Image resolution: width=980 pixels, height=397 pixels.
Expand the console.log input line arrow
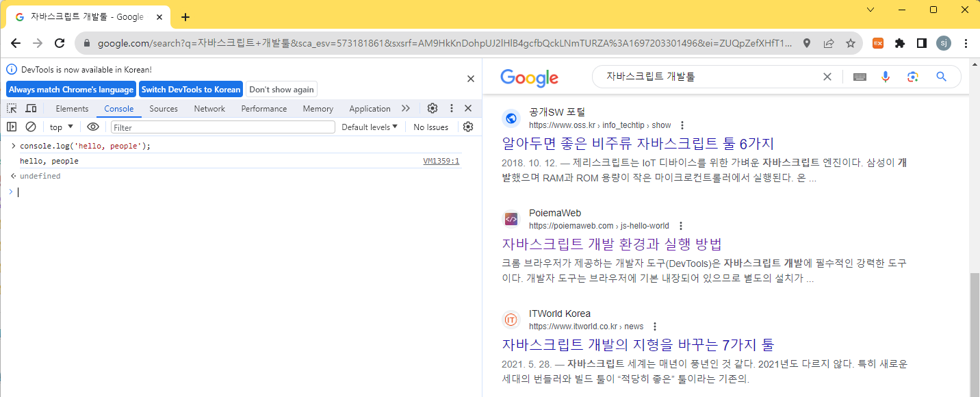[13, 146]
